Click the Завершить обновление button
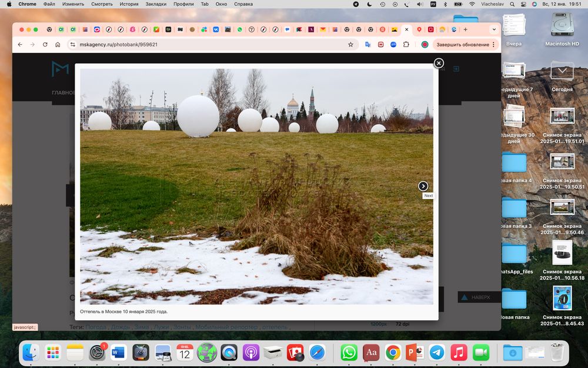The image size is (588, 368). [462, 44]
